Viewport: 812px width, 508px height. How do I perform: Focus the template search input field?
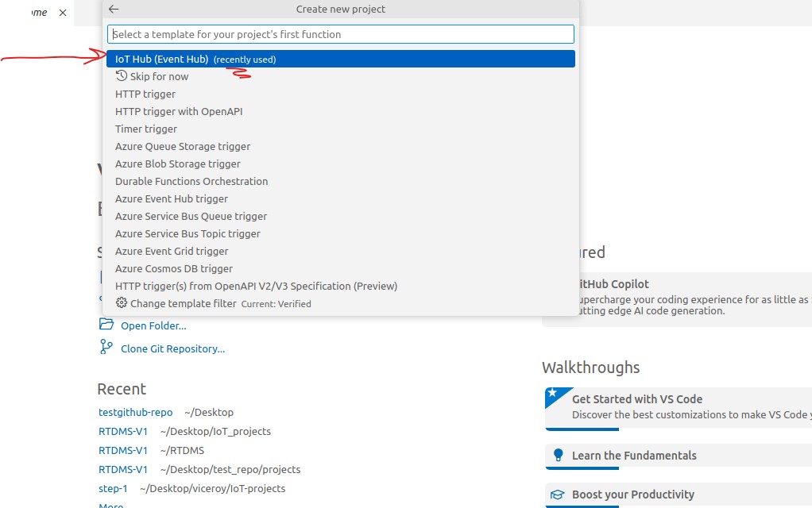pos(341,34)
